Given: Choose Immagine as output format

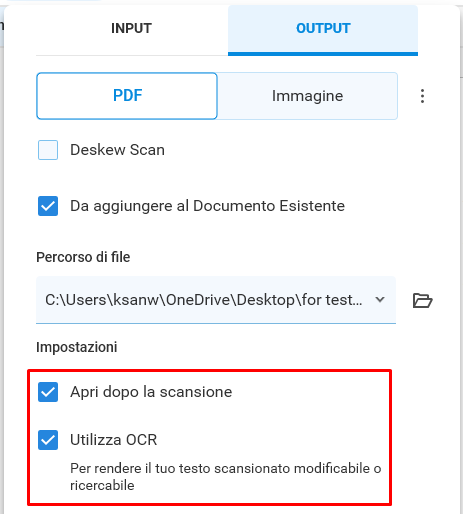Looking at the screenshot, I should pos(307,96).
